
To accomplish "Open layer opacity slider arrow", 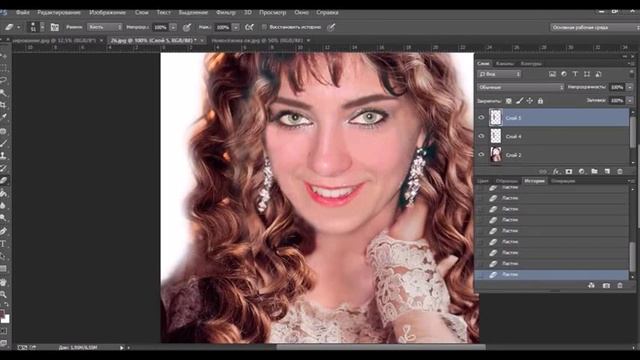I will pos(629,87).
